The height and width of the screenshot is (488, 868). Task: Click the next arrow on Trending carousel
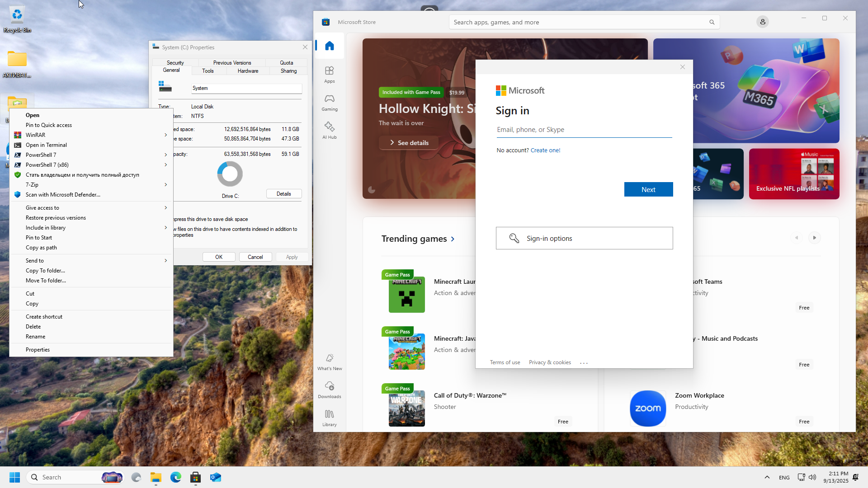tap(815, 238)
